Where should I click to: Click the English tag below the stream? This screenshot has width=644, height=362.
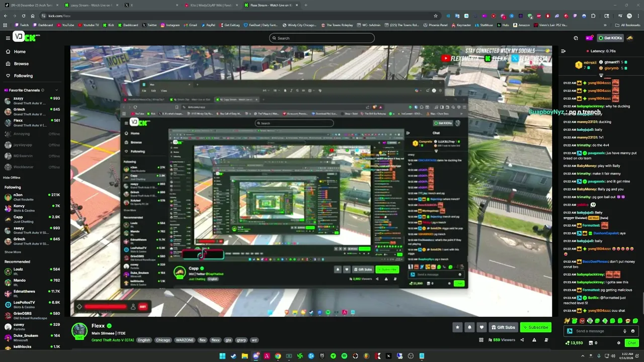[144, 340]
